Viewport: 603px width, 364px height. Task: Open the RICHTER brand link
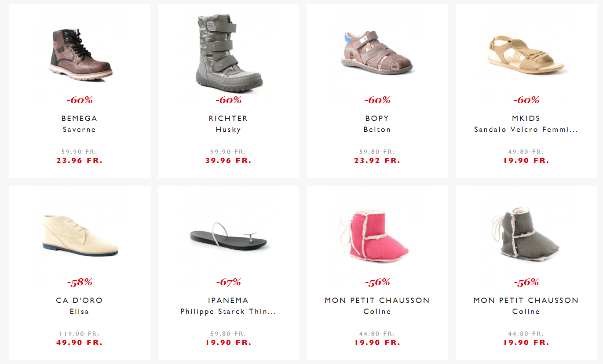coord(228,118)
